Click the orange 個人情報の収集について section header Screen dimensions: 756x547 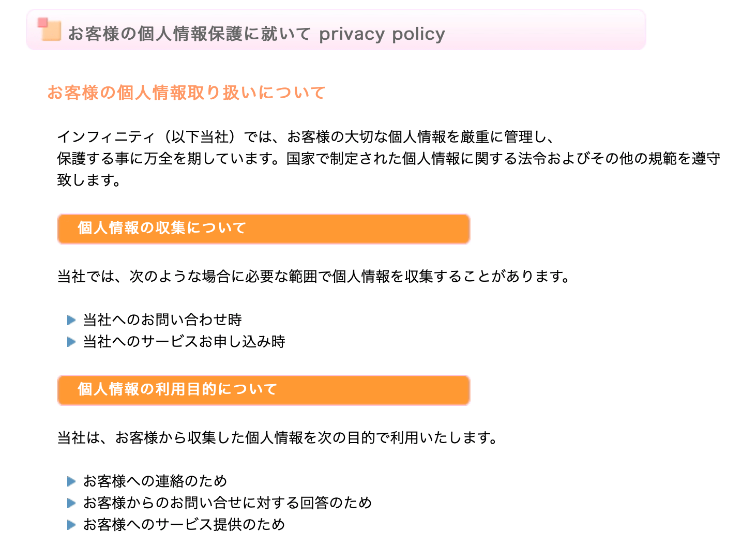pos(263,229)
